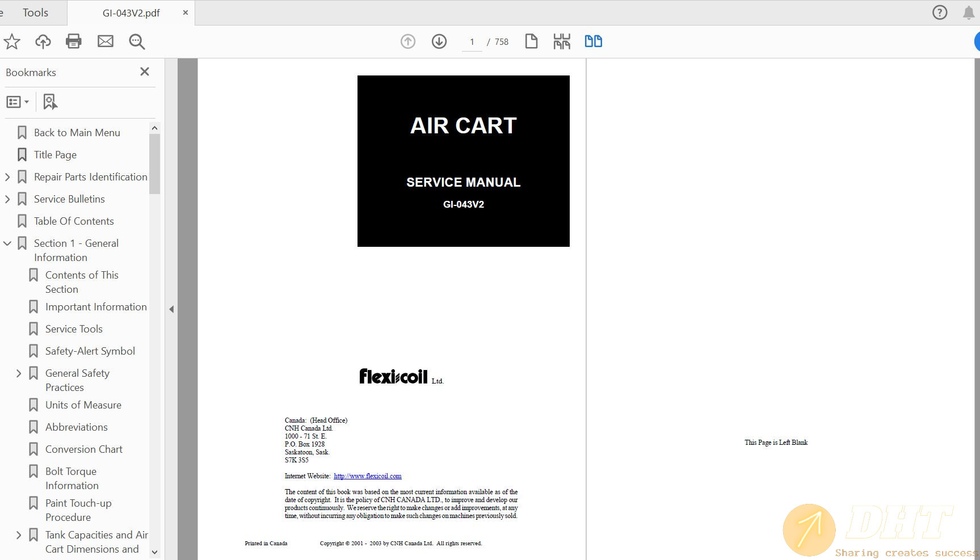Click the page number input field
The width and height of the screenshot is (980, 560).
tap(472, 42)
